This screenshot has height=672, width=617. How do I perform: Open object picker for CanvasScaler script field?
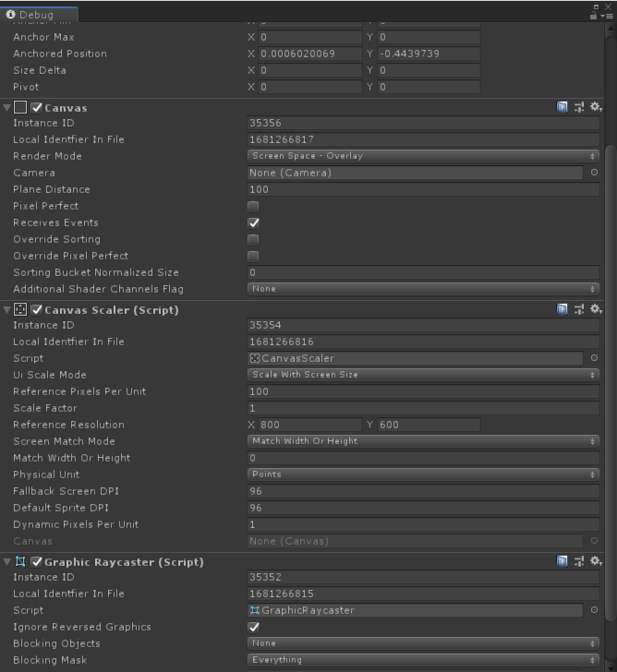pos(594,358)
